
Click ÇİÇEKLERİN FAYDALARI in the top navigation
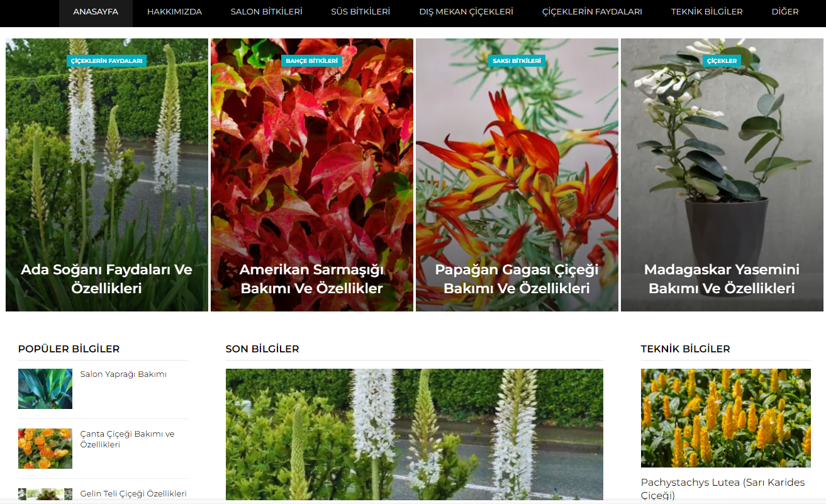pos(592,12)
